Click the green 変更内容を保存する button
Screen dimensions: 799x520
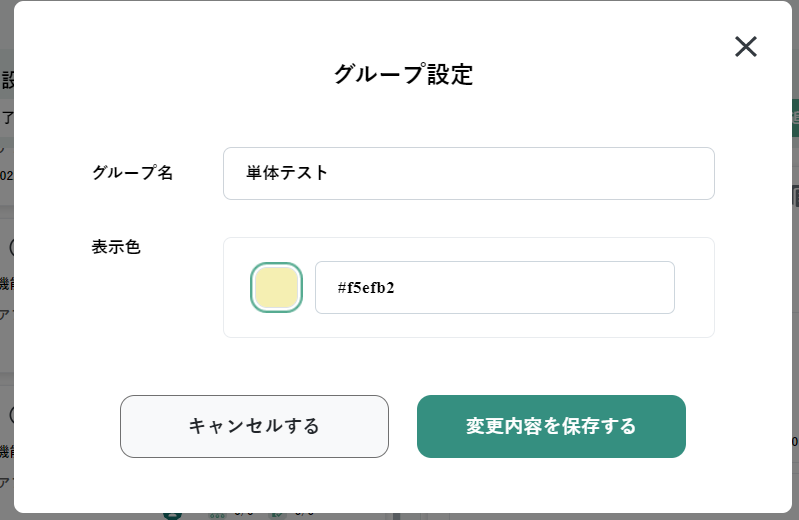point(551,426)
